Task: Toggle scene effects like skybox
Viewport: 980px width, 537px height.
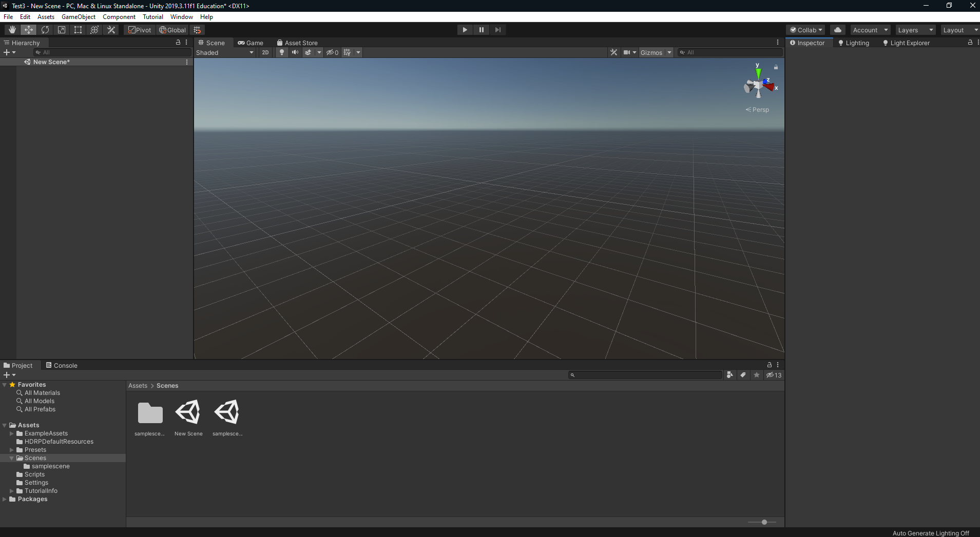Action: pos(308,52)
